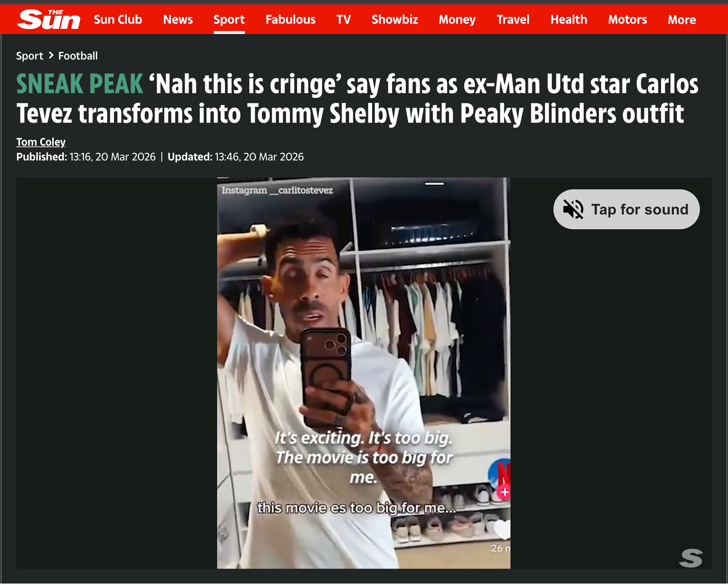Select Fabulous in the navigation bar
This screenshot has height=585, width=728.
click(x=290, y=19)
